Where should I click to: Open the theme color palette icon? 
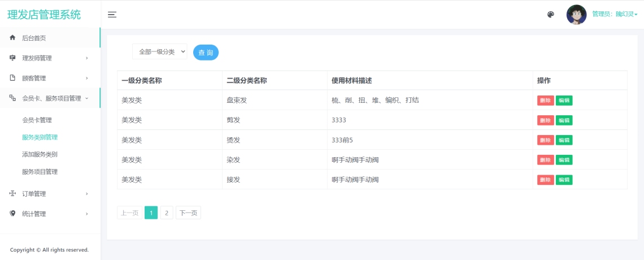(x=551, y=15)
